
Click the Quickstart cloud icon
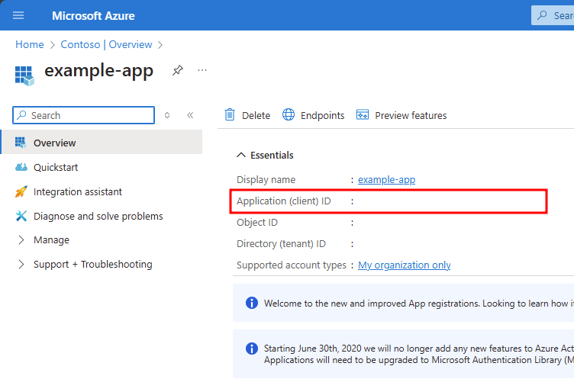pos(21,167)
